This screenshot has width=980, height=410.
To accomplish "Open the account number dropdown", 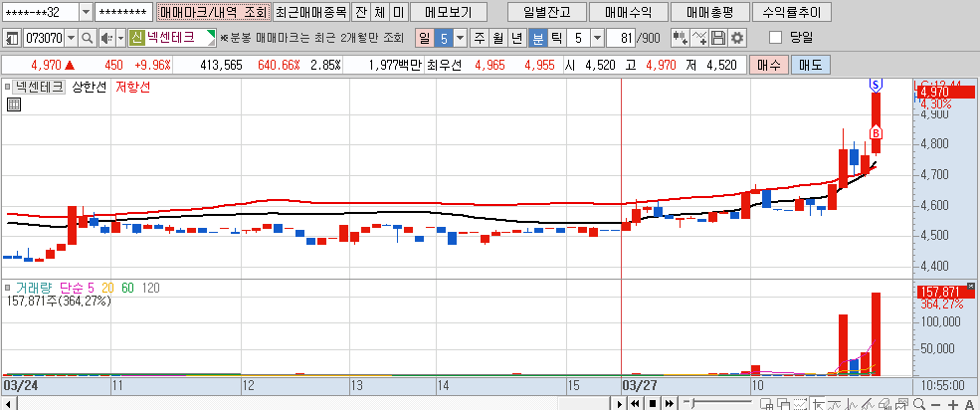I will click(x=84, y=12).
